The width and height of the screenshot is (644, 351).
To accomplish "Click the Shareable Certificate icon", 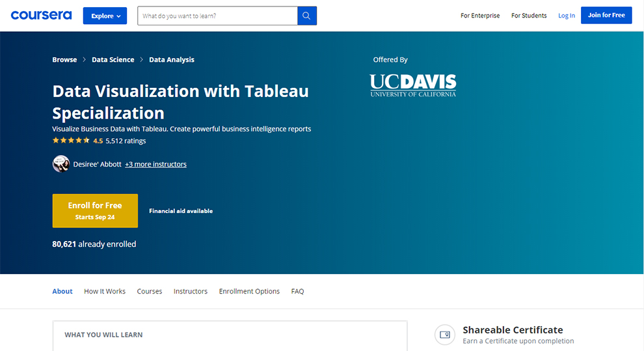I will 445,335.
